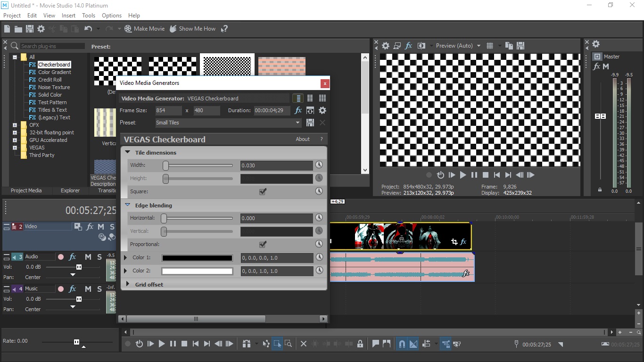Switch to the Explorer tab
Viewport: 644px width, 362px height.
tap(70, 190)
